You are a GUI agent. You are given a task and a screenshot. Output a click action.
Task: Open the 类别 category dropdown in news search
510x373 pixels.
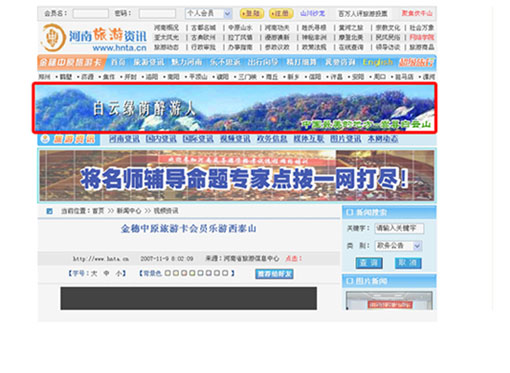coord(398,246)
